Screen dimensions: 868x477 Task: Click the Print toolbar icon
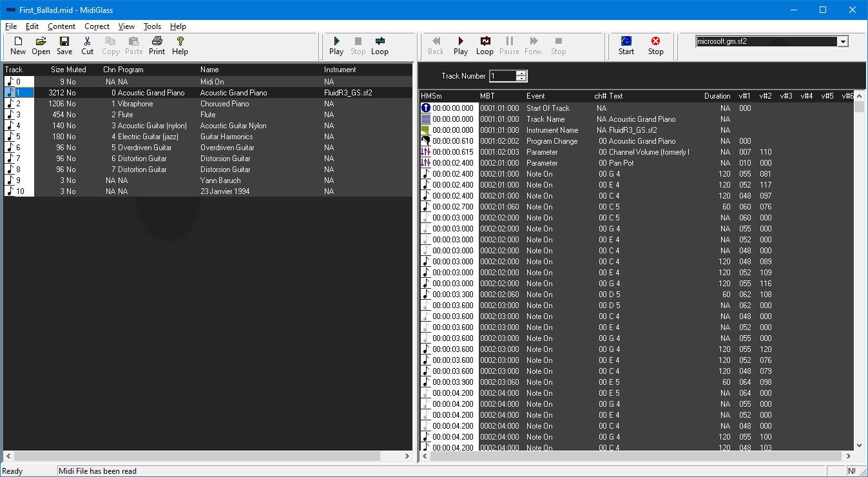point(157,46)
